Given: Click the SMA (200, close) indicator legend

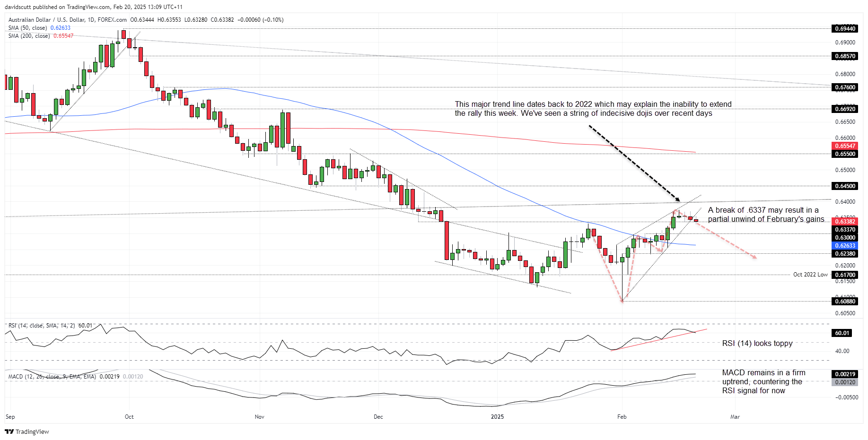Looking at the screenshot, I should point(41,36).
